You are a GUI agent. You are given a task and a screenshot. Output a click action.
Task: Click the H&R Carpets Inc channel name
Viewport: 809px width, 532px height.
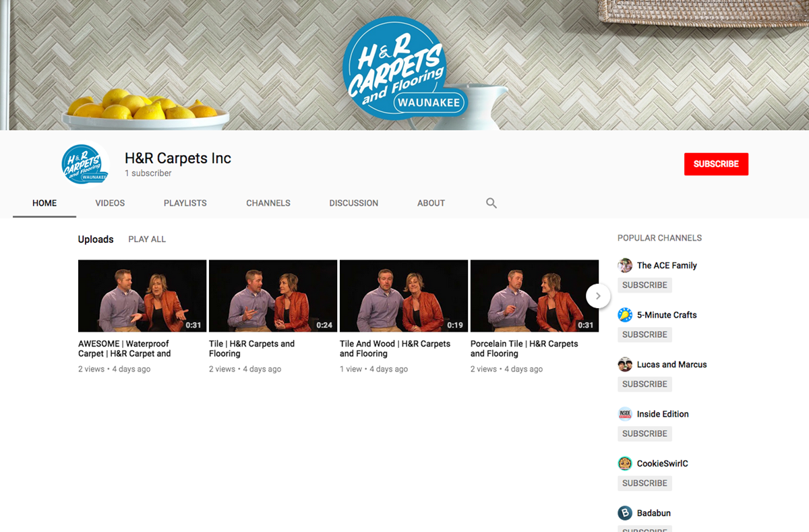(x=178, y=158)
